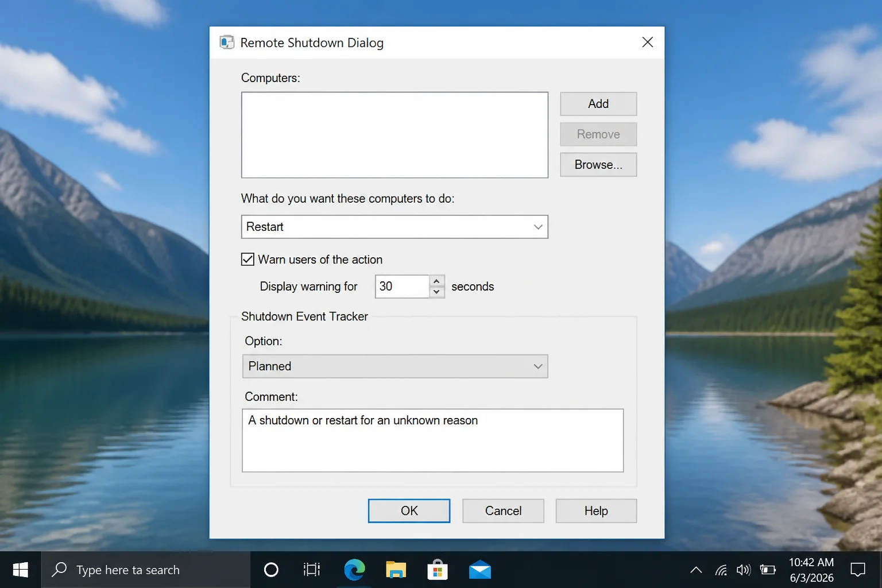Open the Windows Start menu
Image resolution: width=882 pixels, height=588 pixels.
tap(21, 570)
